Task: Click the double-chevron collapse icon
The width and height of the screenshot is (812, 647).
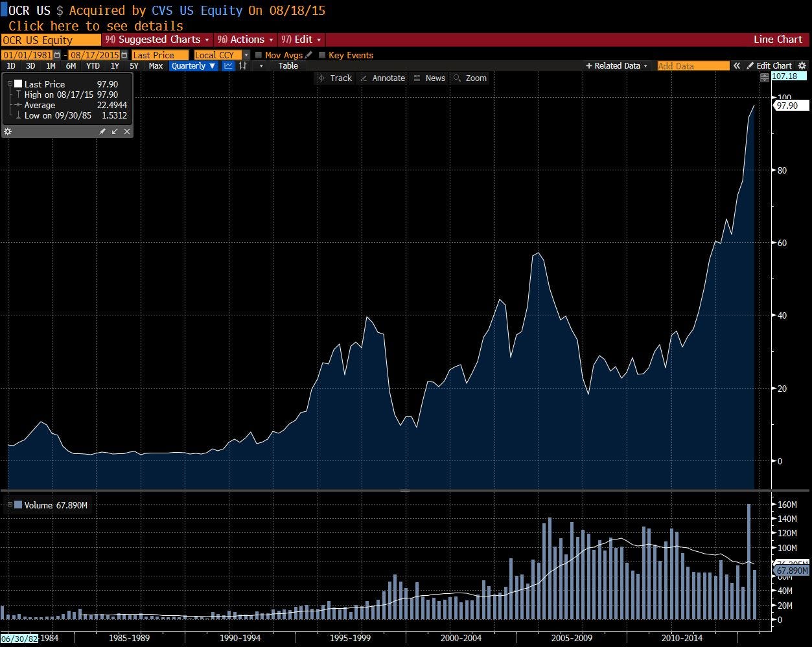Action: pos(737,66)
